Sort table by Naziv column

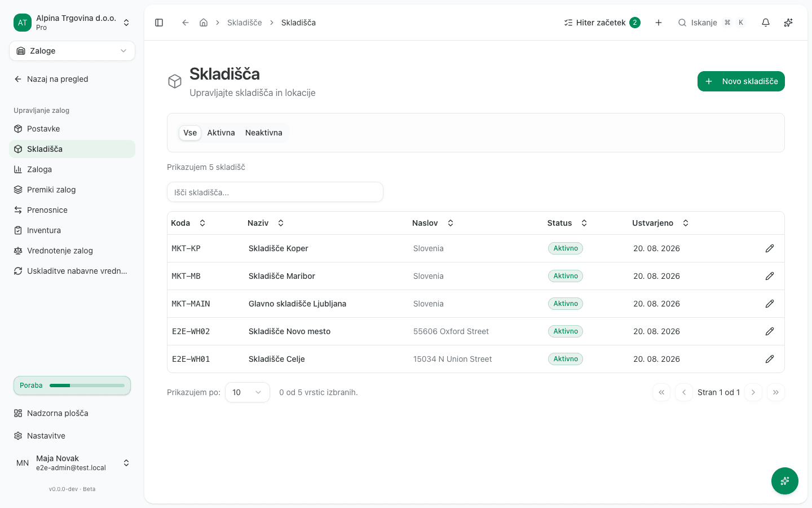pyautogui.click(x=266, y=223)
